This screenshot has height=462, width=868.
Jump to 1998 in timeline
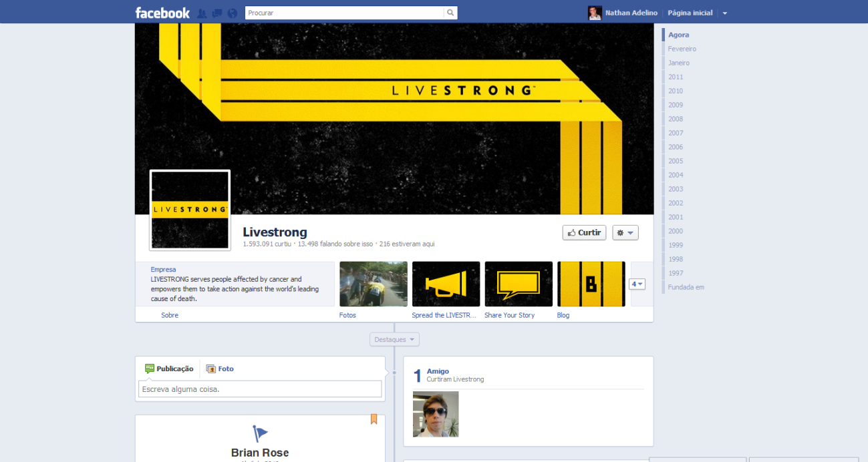click(676, 259)
